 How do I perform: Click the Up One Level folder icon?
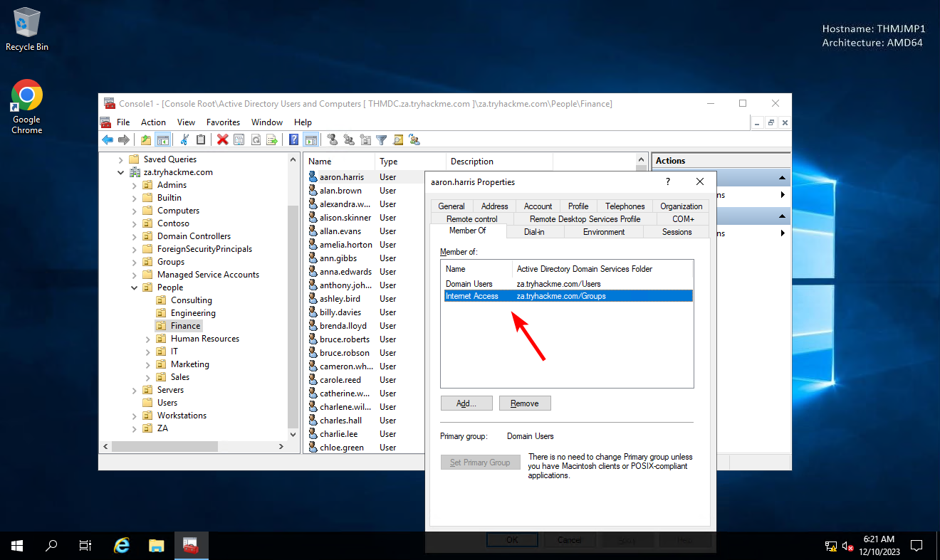tap(146, 140)
